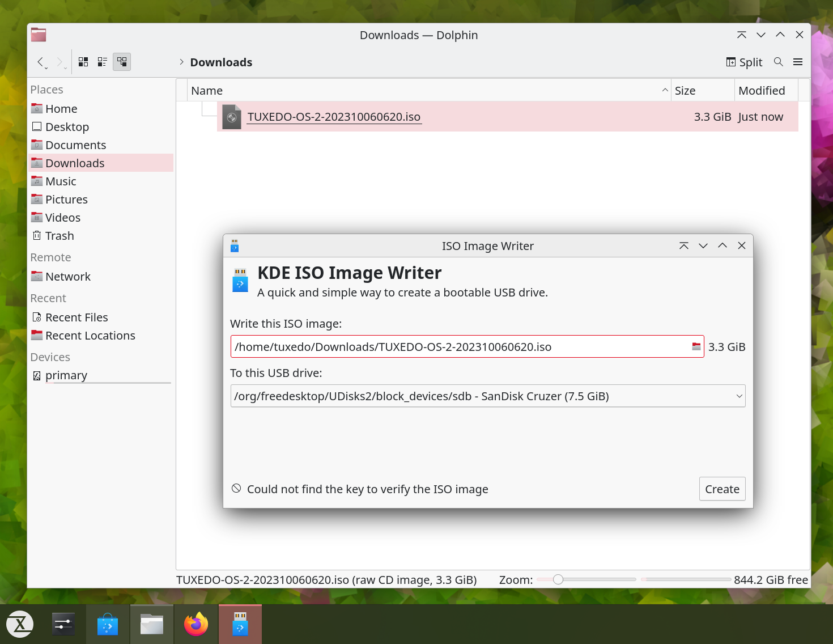This screenshot has height=644, width=833.
Task: Click the Dolphin window folder icon
Action: [x=39, y=35]
